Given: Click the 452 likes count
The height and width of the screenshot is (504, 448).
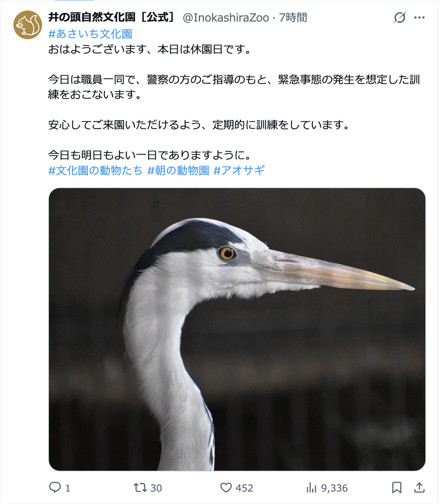Looking at the screenshot, I should (x=244, y=488).
